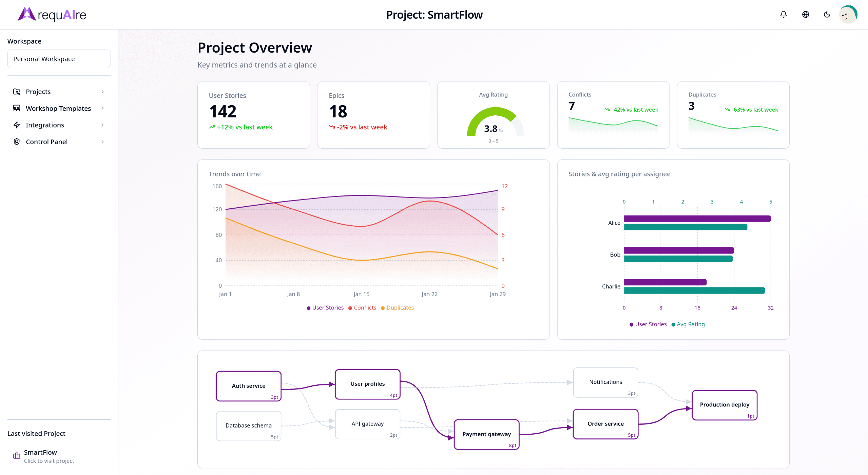Click the Control Panel shield icon
The image size is (868, 475).
[x=16, y=141]
